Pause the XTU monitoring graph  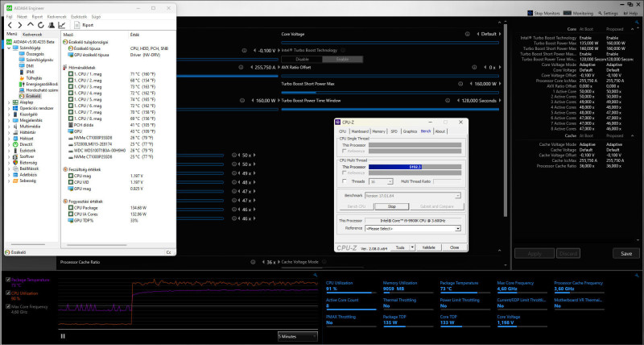63,336
